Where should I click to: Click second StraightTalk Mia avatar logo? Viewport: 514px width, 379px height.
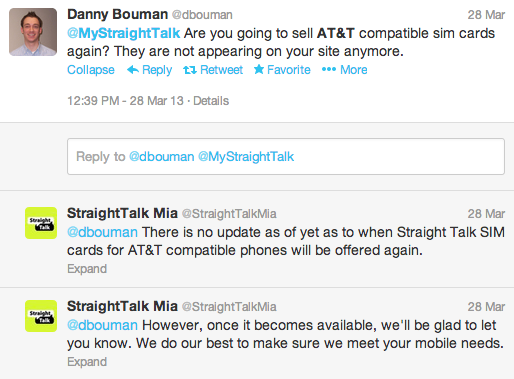click(x=41, y=316)
